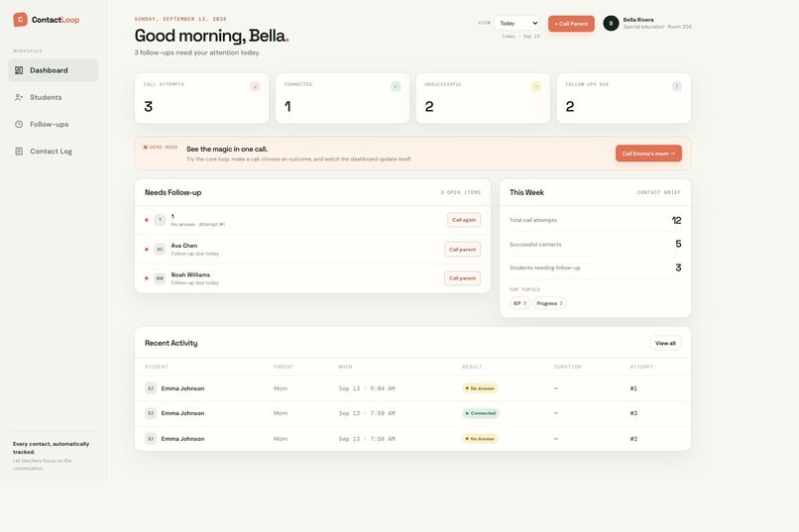799x532 pixels.
Task: Click the WHEN column header
Action: [346, 368]
